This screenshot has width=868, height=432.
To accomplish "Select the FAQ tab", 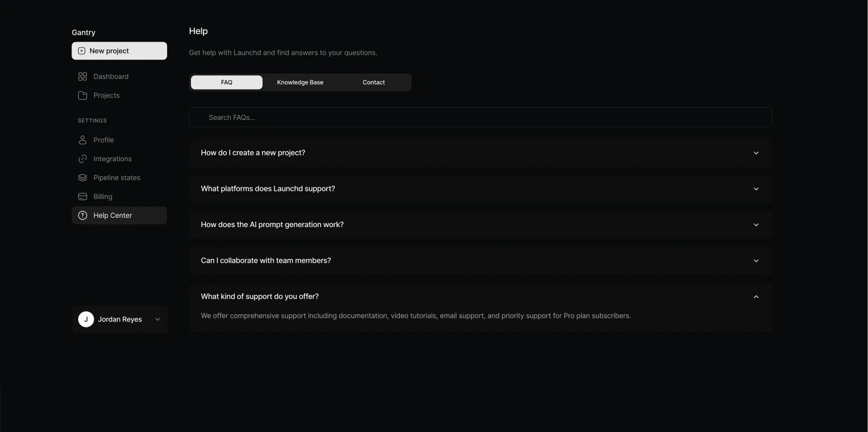I will [x=227, y=82].
